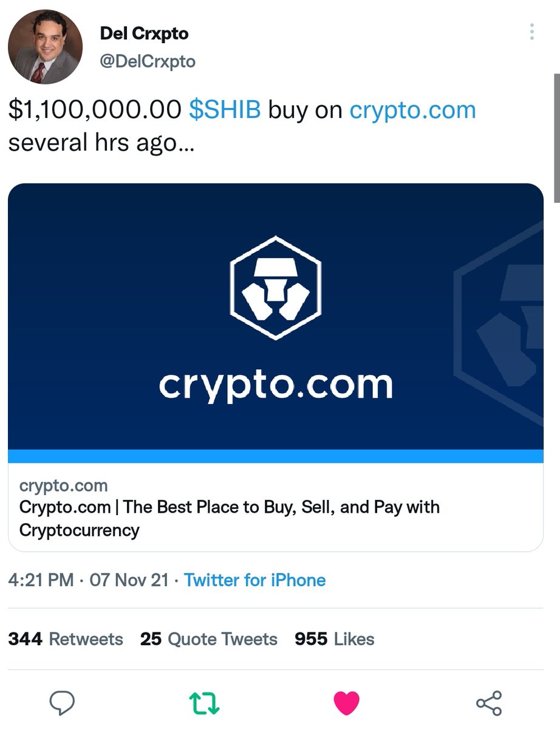Unlike the tweet via the pink heart

tap(347, 703)
